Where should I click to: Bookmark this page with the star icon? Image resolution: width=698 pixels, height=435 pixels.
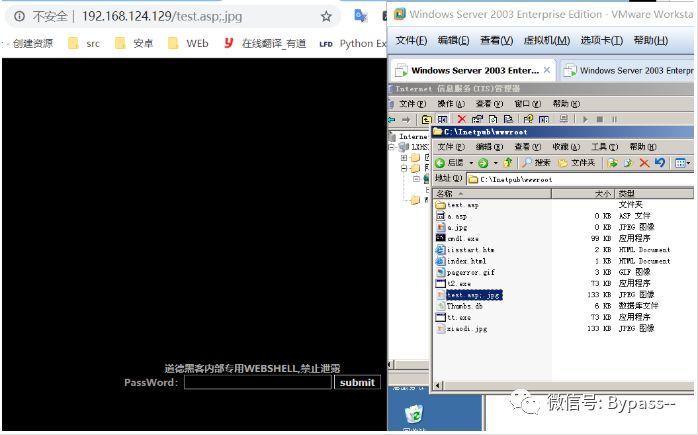[x=326, y=16]
